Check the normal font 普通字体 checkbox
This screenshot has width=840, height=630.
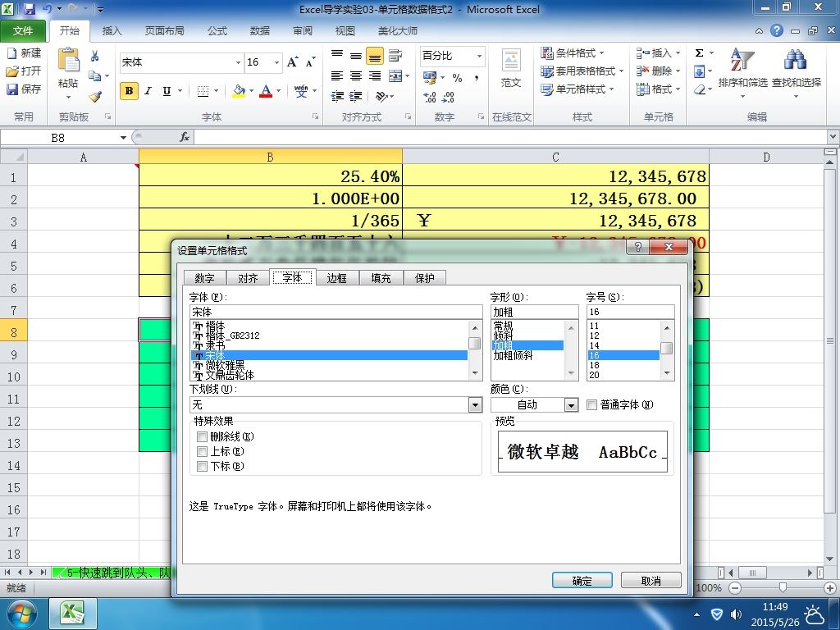coord(592,405)
